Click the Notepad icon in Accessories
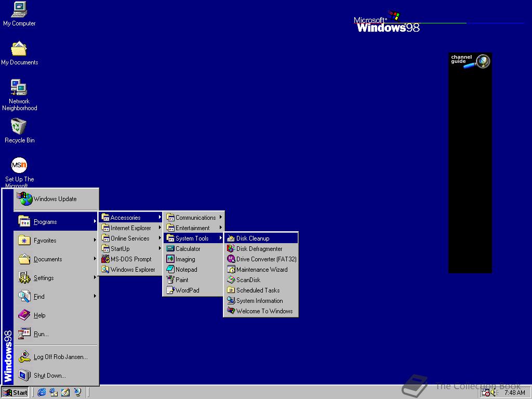 coord(170,270)
